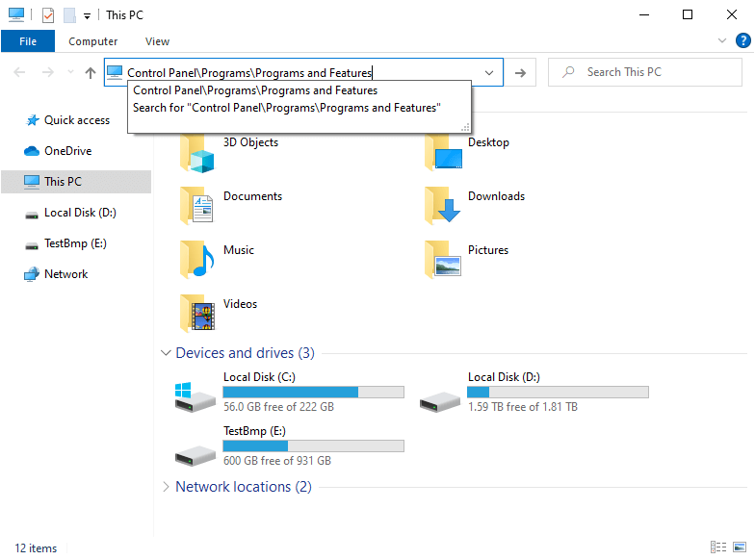Click the back navigation arrow
Screen dimensions: 755x560
pyautogui.click(x=19, y=73)
